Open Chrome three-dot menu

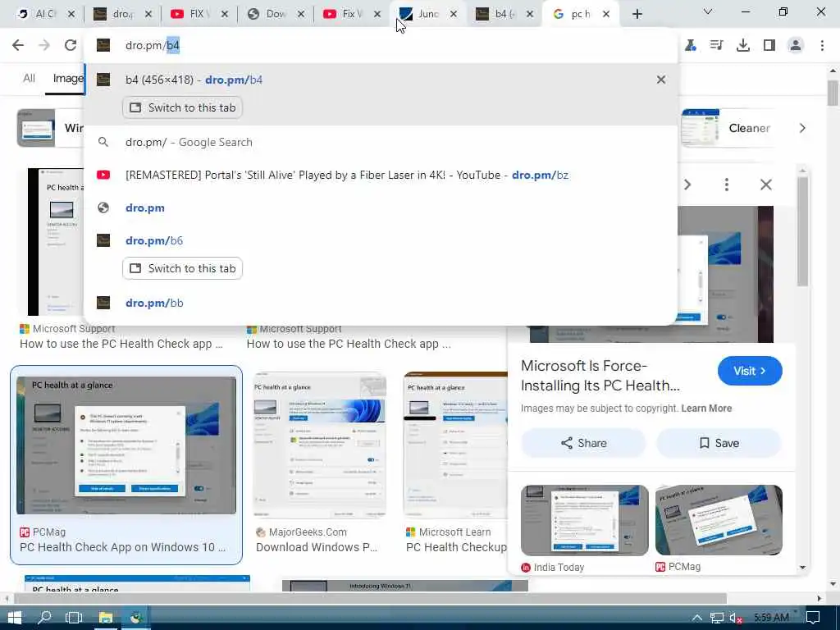[822, 46]
